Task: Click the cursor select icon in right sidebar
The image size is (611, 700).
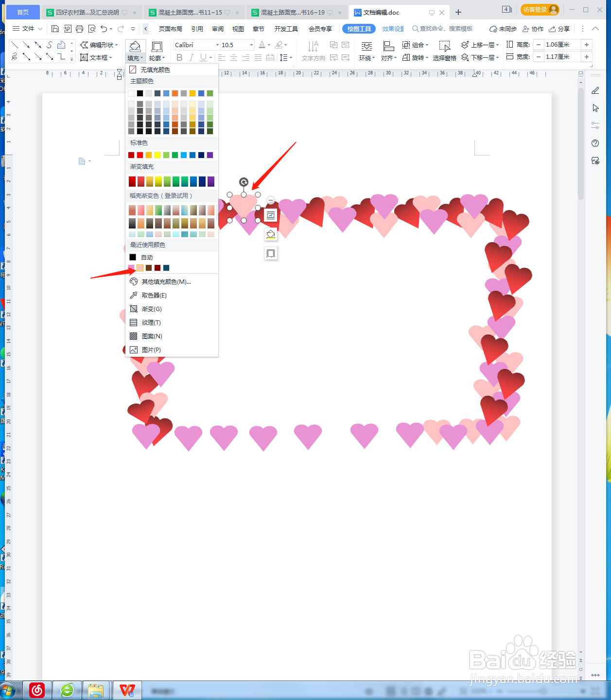Action: [x=595, y=108]
